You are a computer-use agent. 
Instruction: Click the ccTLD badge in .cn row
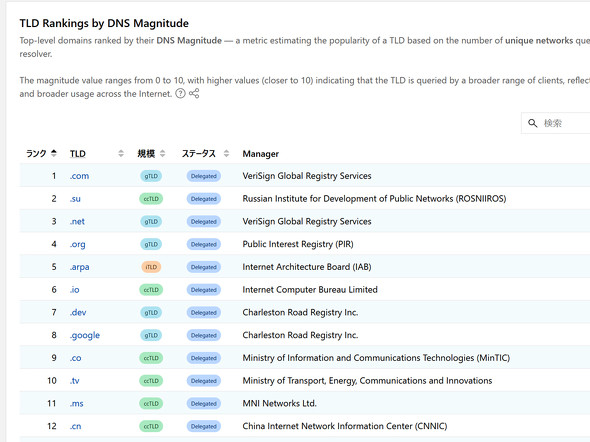point(151,426)
